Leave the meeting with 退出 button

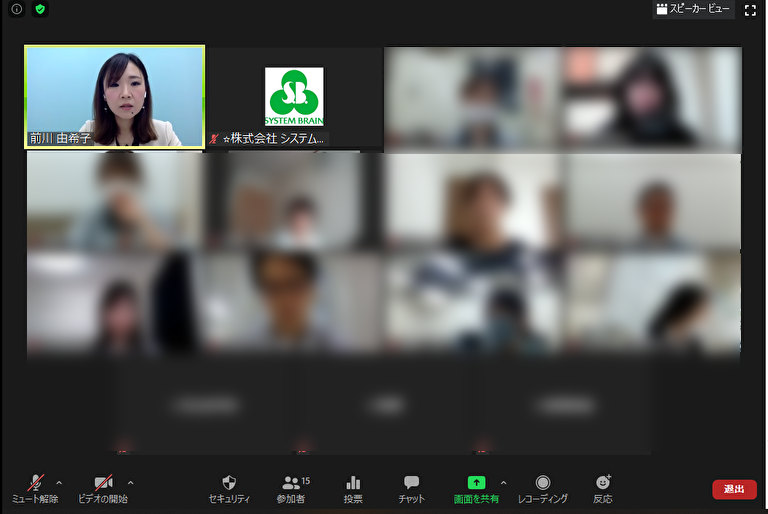point(734,489)
